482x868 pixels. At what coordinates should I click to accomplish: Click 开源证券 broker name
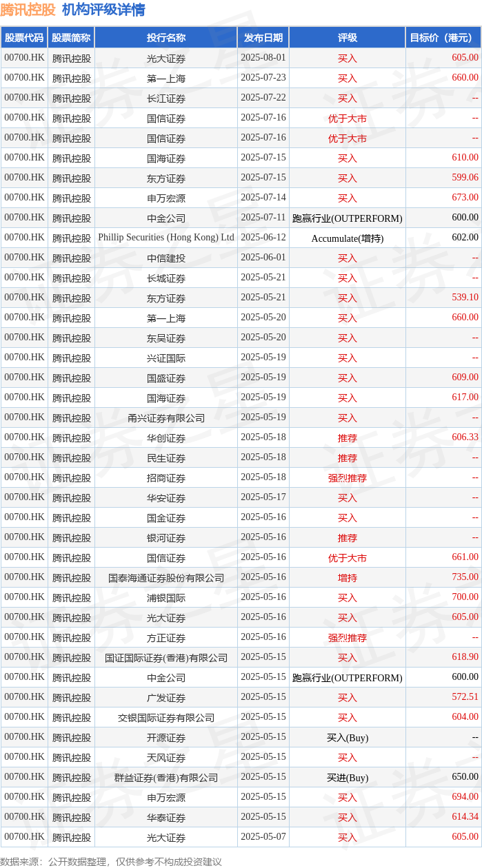click(x=166, y=738)
